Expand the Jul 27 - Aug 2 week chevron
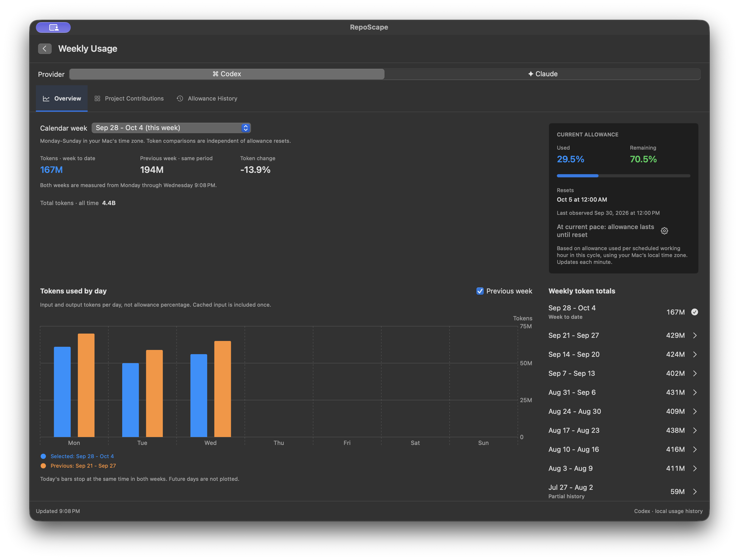 (695, 492)
